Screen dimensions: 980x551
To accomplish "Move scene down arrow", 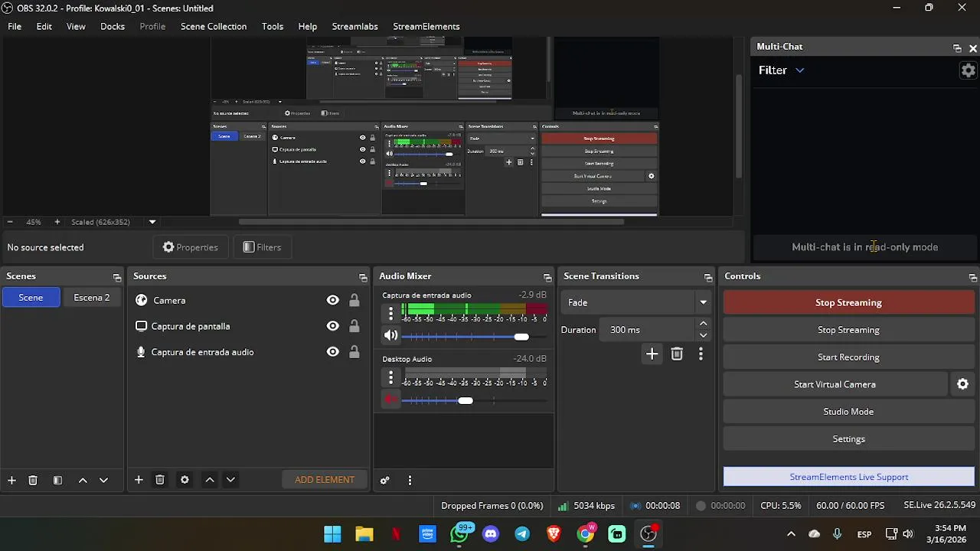I will [103, 480].
